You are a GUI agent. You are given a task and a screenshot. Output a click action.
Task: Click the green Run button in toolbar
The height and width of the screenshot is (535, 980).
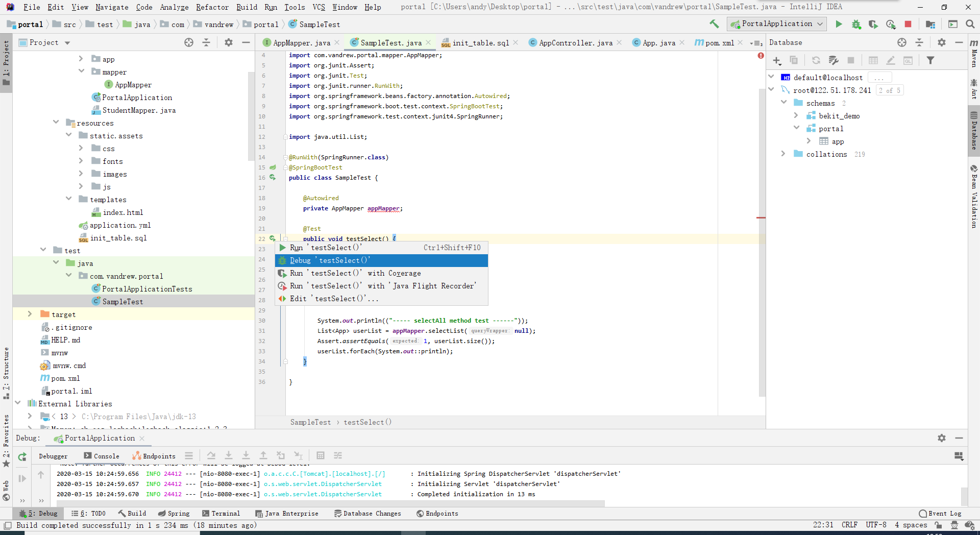(839, 24)
